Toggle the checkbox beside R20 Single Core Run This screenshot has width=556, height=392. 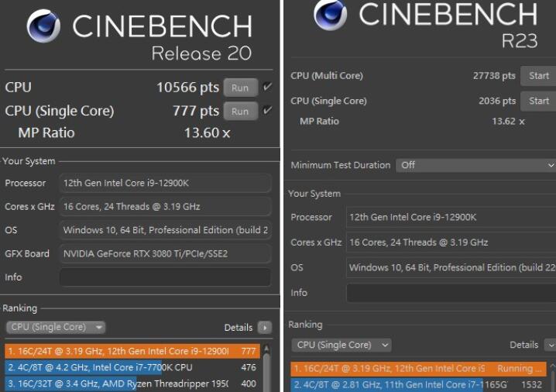pos(267,111)
